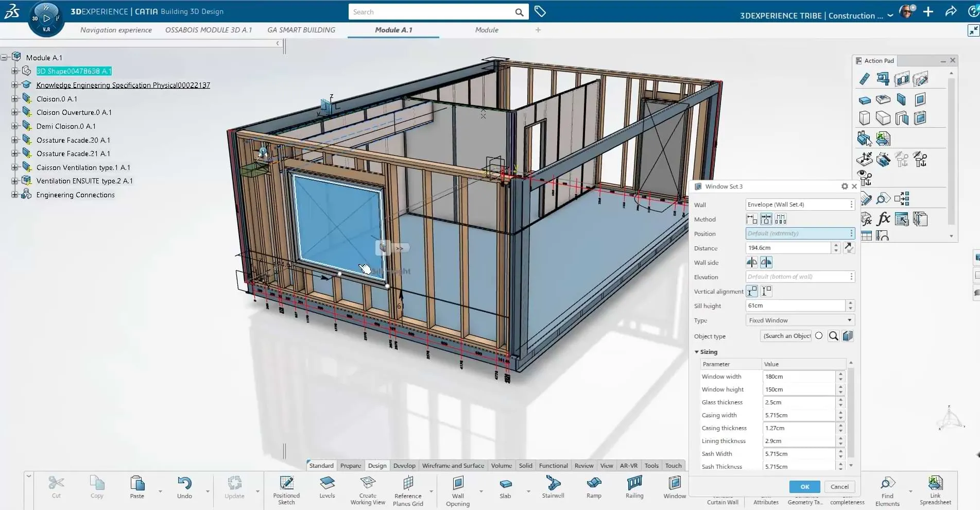The height and width of the screenshot is (510, 980).
Task: Open the Type Fixed Window dropdown
Action: point(800,320)
